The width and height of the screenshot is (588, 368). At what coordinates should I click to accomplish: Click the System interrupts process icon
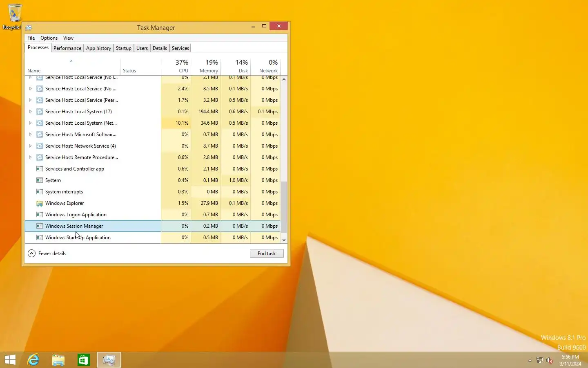(x=40, y=192)
